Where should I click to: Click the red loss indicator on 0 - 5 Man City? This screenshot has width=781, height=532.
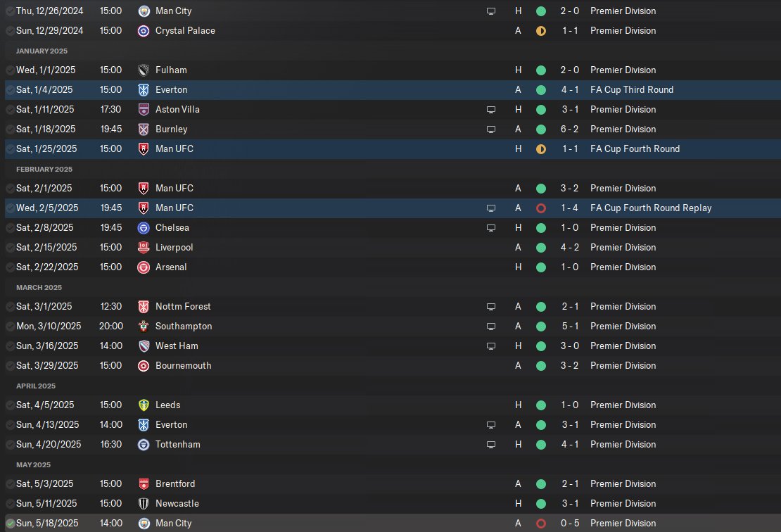pos(541,524)
